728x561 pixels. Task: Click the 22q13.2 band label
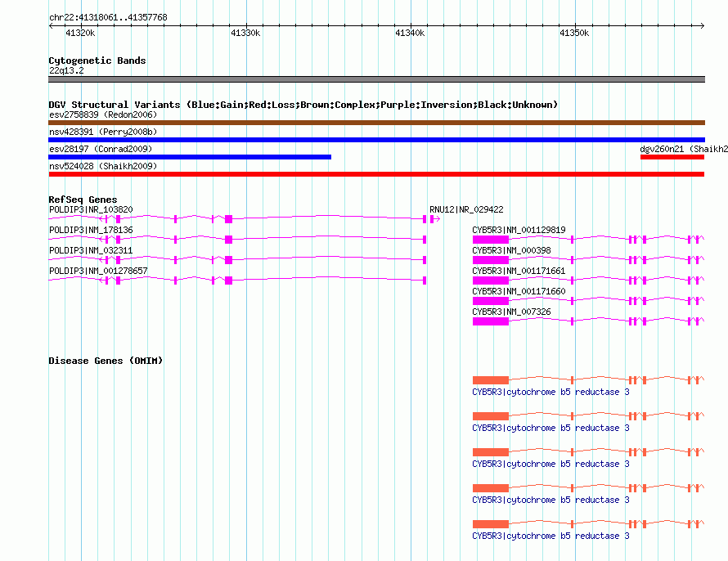[x=66, y=70]
